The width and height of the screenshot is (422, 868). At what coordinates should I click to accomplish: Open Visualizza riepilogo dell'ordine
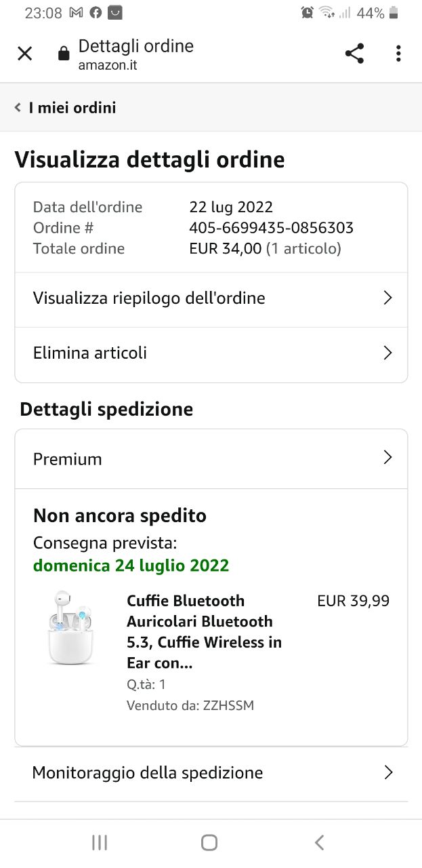(149, 298)
